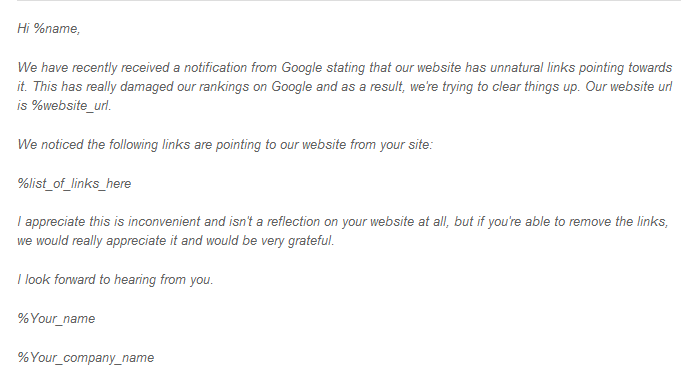Click the %Your_name signature placeholder
Viewport: 699px width, 389px height.
[x=56, y=319]
